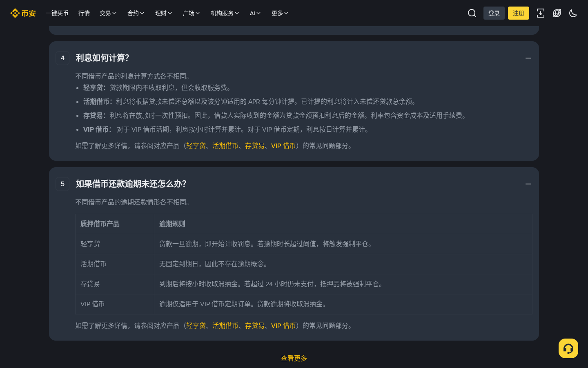The image size is (588, 368).
Task: Open the customer support headset chat
Action: (x=568, y=348)
